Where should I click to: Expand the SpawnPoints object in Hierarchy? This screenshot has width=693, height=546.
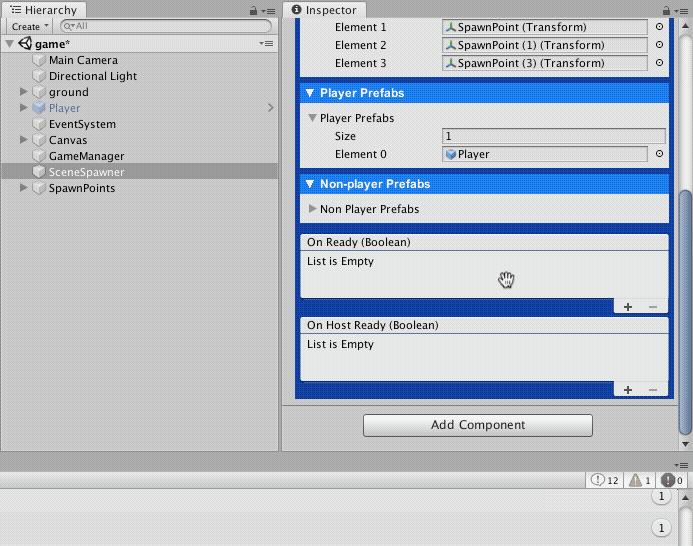tap(24, 188)
